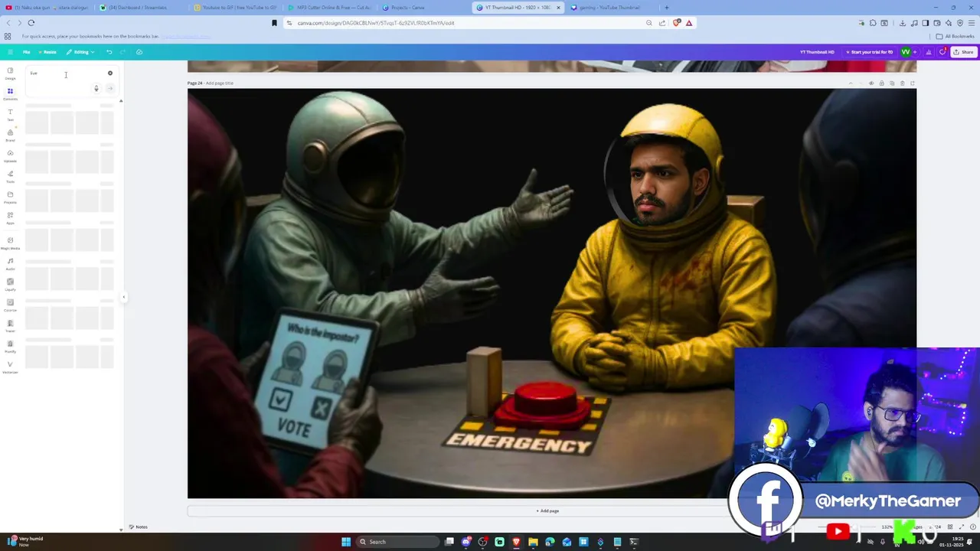980x551 pixels.
Task: Click the Share button
Action: pos(963,52)
